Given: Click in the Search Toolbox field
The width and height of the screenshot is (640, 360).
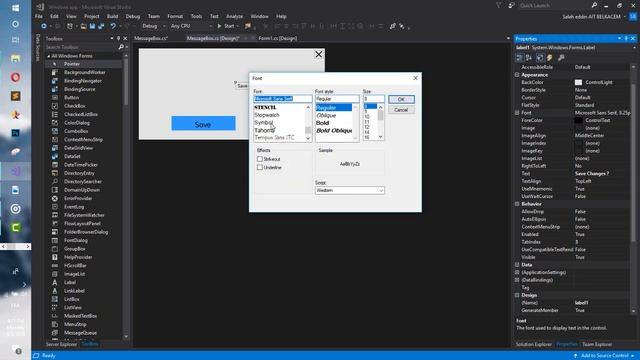Looking at the screenshot, I should [x=82, y=47].
